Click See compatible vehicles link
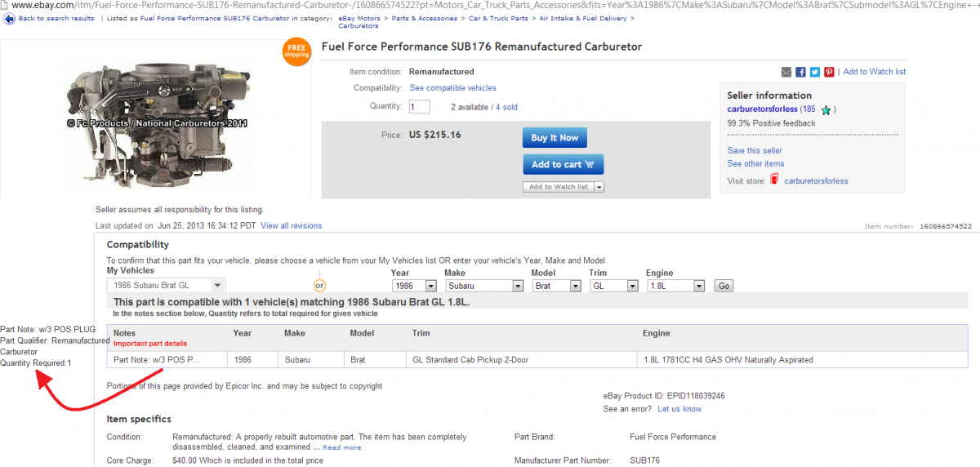This screenshot has width=980, height=467. [x=452, y=88]
